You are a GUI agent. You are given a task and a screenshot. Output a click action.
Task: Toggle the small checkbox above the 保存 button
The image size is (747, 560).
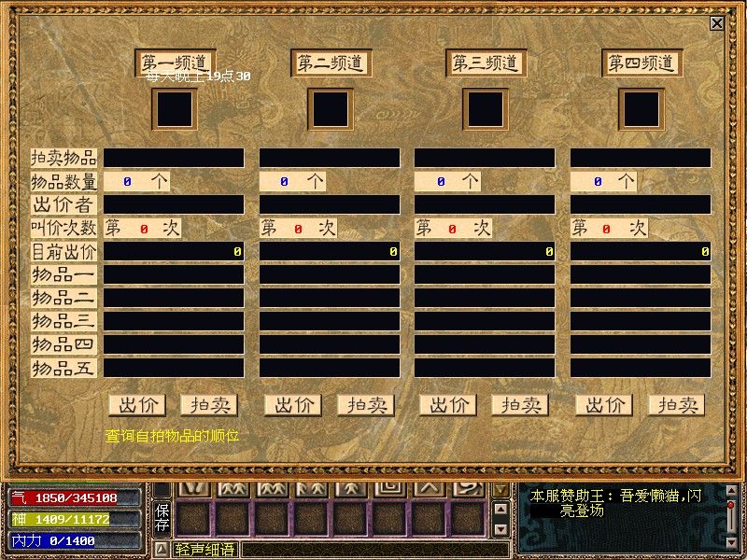pyautogui.click(x=162, y=489)
